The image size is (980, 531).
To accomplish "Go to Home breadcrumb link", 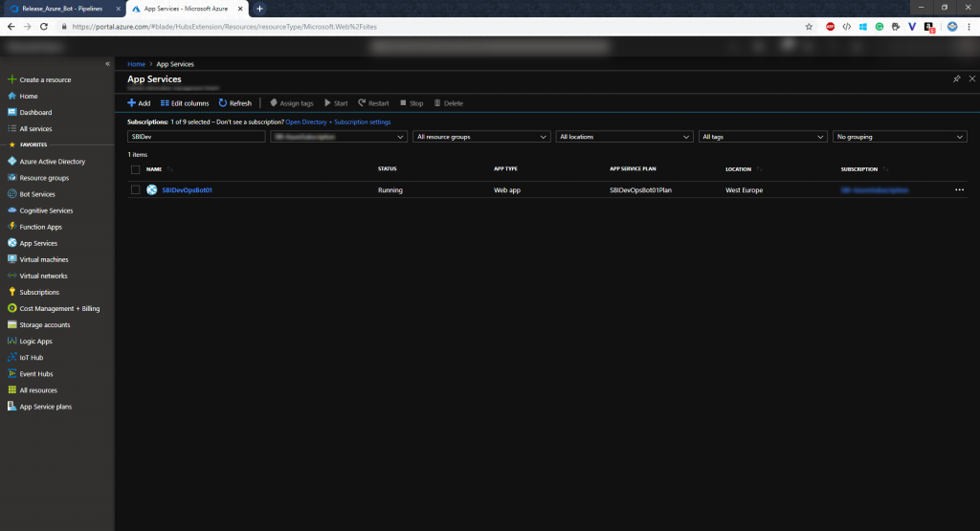I will 136,64.
